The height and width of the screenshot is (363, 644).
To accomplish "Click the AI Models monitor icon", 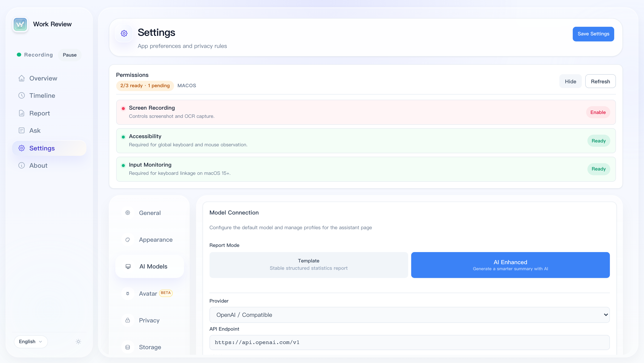I will pos(128,266).
